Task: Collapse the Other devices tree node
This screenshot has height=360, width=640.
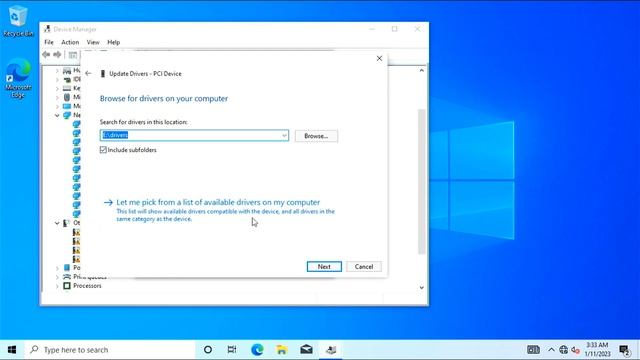Action: (57, 223)
